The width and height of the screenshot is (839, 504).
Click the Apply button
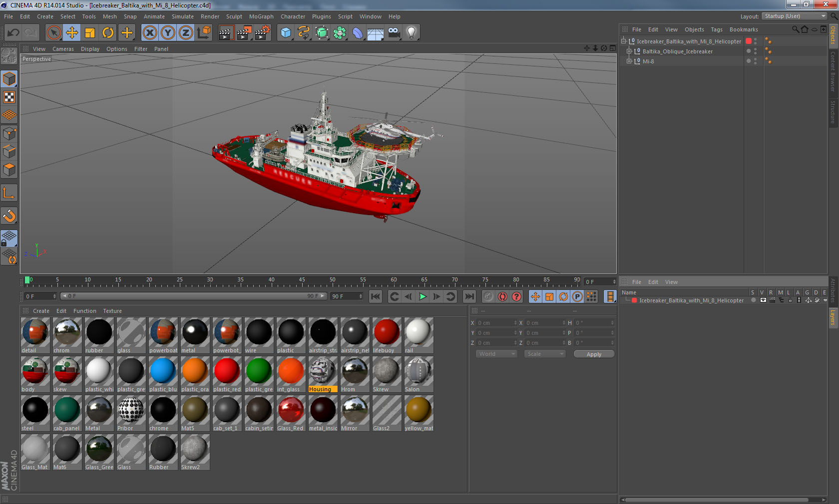[594, 354]
